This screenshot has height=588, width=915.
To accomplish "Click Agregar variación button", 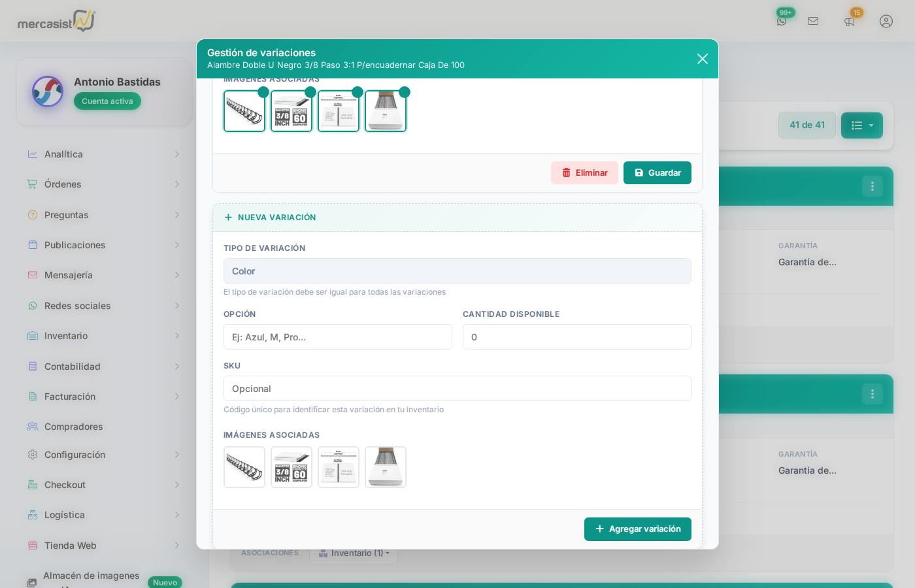I will point(637,529).
